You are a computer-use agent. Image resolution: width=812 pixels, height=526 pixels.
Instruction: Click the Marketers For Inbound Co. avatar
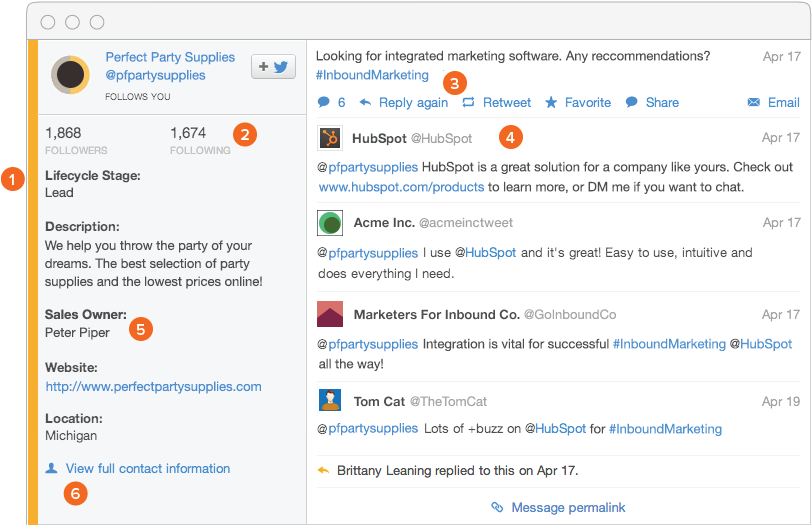(330, 314)
